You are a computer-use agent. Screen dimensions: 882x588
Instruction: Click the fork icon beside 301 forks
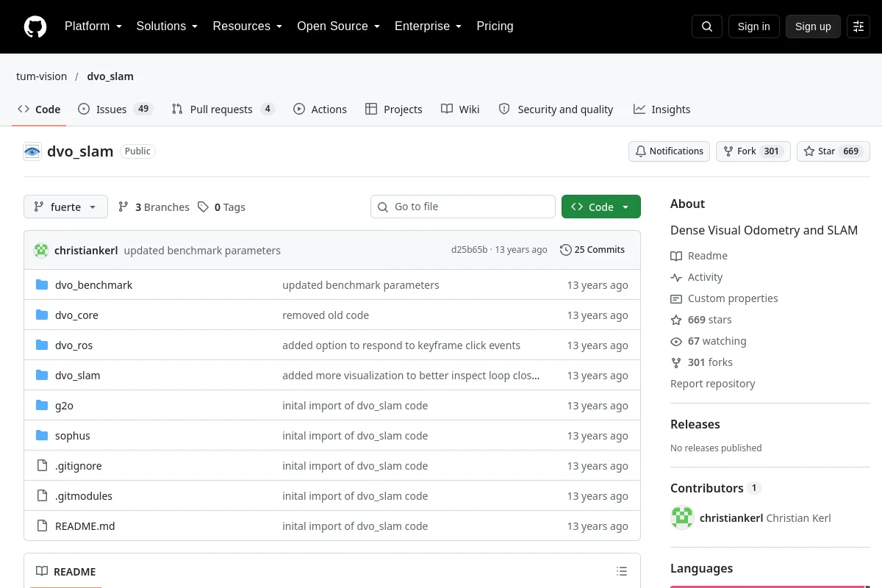tap(676, 362)
